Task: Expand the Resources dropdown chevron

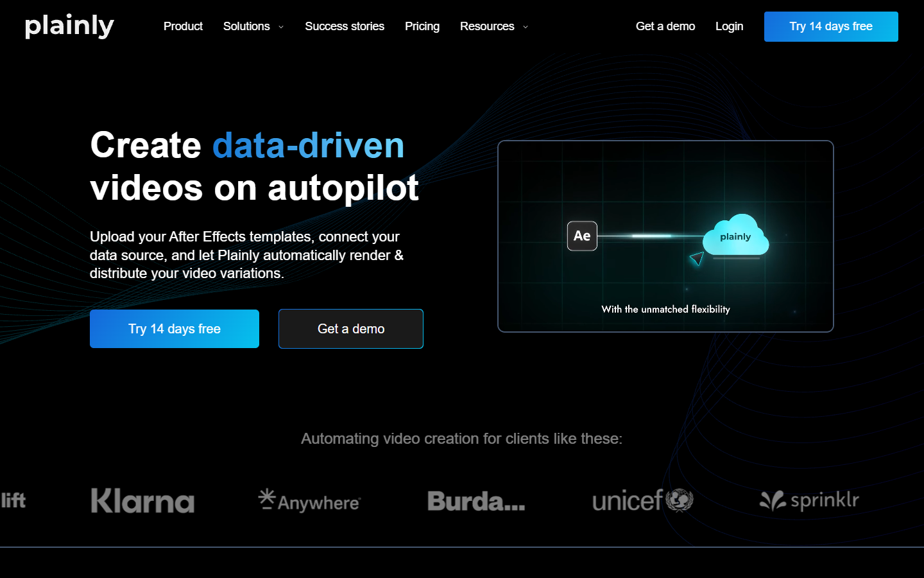Action: (526, 27)
